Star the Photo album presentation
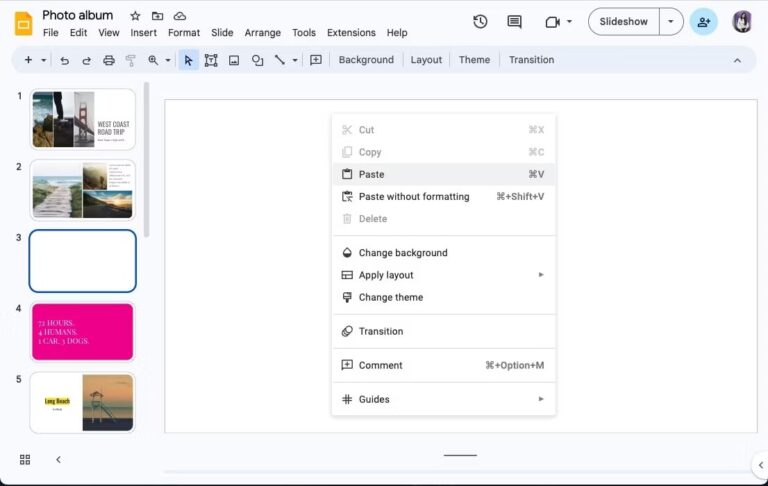Screen dimensions: 768x486 [x=135, y=16]
